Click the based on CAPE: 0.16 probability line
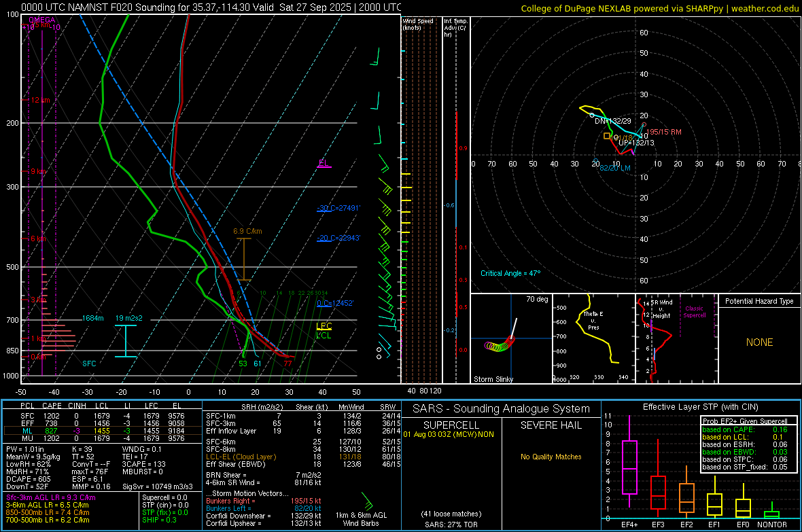The width and height of the screenshot is (802, 532). [745, 429]
